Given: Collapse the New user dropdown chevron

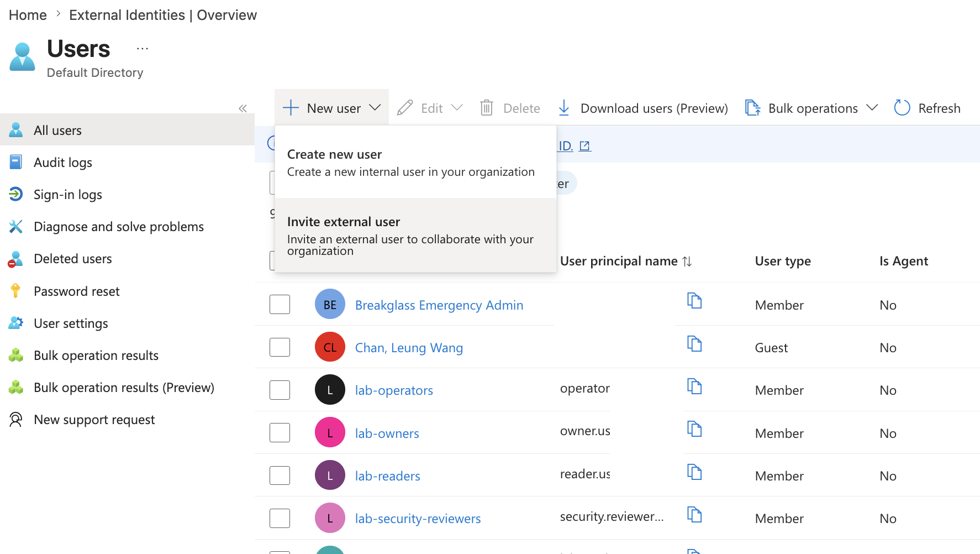Looking at the screenshot, I should tap(375, 108).
